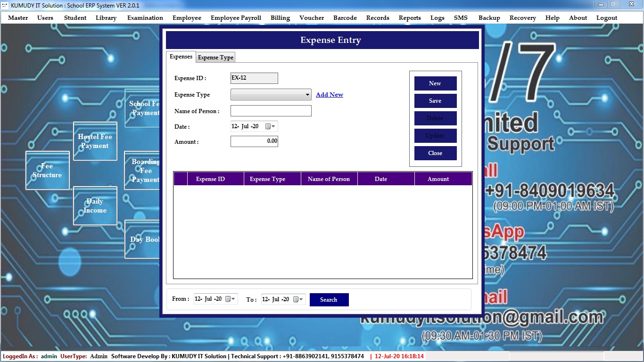
Task: Click calendar icon in Date field
Action: 270,127
